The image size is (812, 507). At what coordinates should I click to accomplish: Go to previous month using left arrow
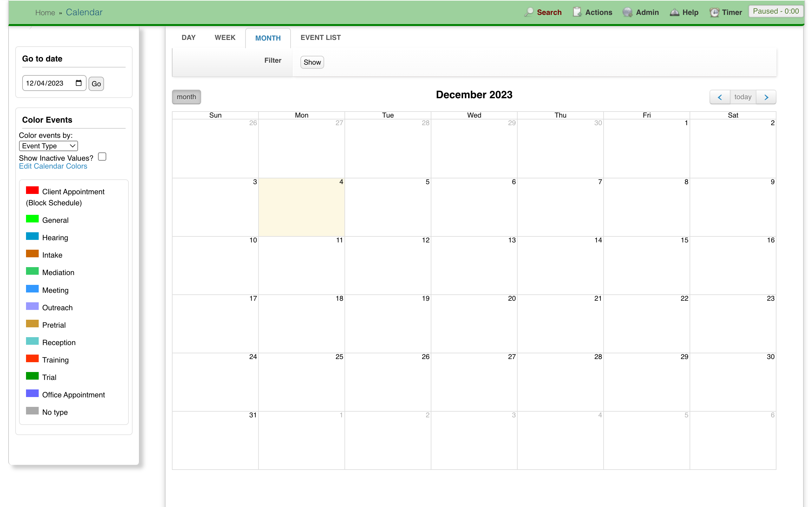[720, 97]
